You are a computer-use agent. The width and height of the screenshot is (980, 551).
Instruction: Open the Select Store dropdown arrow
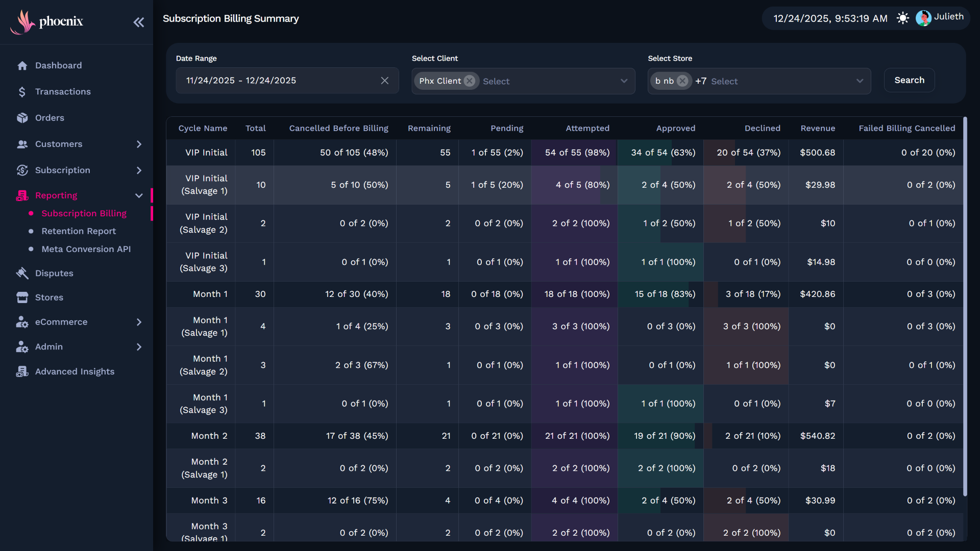(860, 81)
